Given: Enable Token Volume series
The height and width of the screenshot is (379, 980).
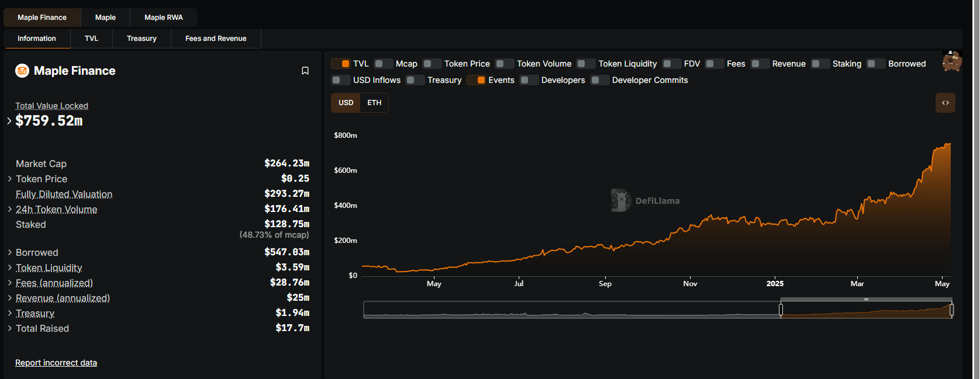Looking at the screenshot, I should coord(505,64).
